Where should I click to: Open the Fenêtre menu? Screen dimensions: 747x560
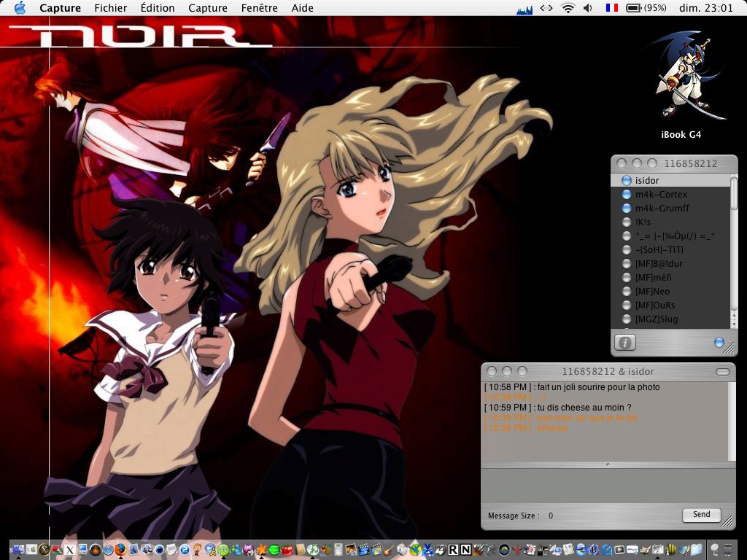(260, 7)
